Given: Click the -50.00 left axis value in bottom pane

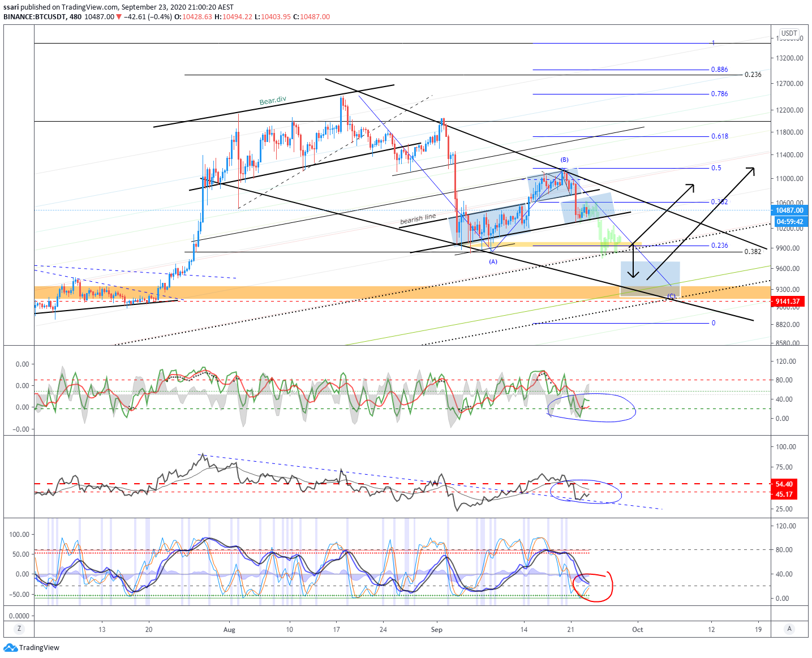Looking at the screenshot, I should tap(19, 595).
